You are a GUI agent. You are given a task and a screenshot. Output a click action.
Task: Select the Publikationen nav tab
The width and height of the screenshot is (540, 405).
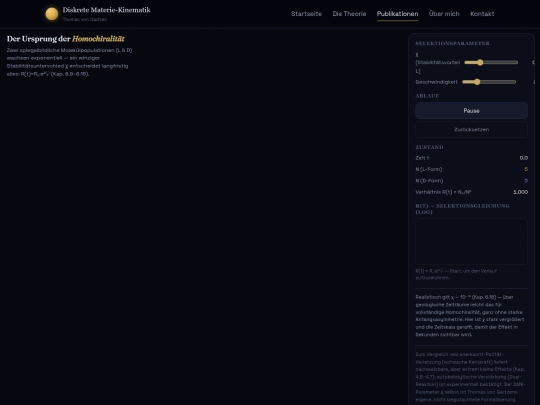point(397,14)
